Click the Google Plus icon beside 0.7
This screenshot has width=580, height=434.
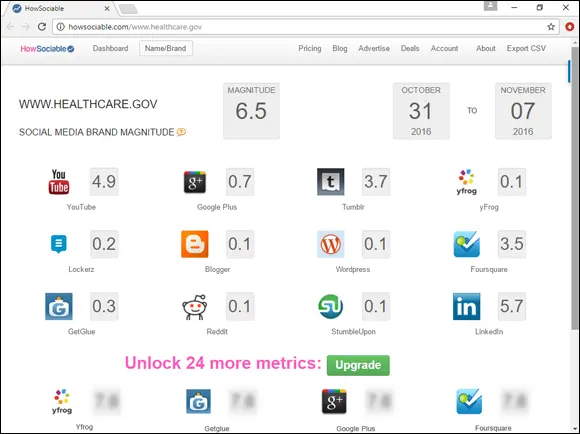[x=195, y=182]
